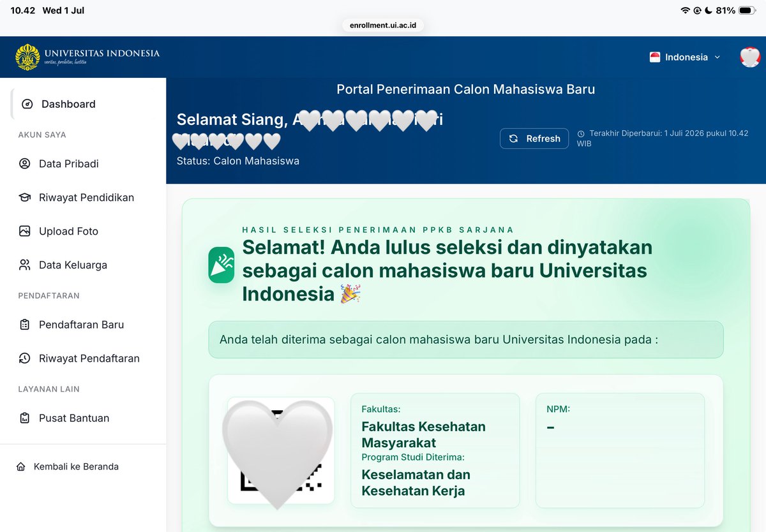Open the user profile avatar

[750, 57]
